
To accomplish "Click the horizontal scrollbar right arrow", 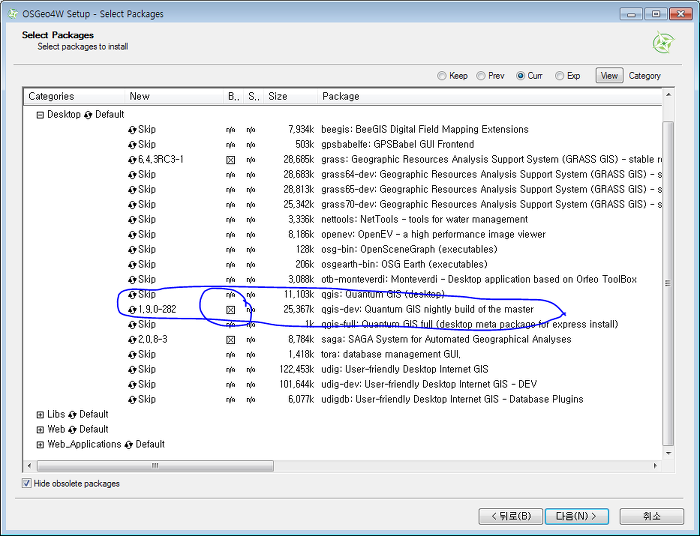I will click(x=655, y=466).
